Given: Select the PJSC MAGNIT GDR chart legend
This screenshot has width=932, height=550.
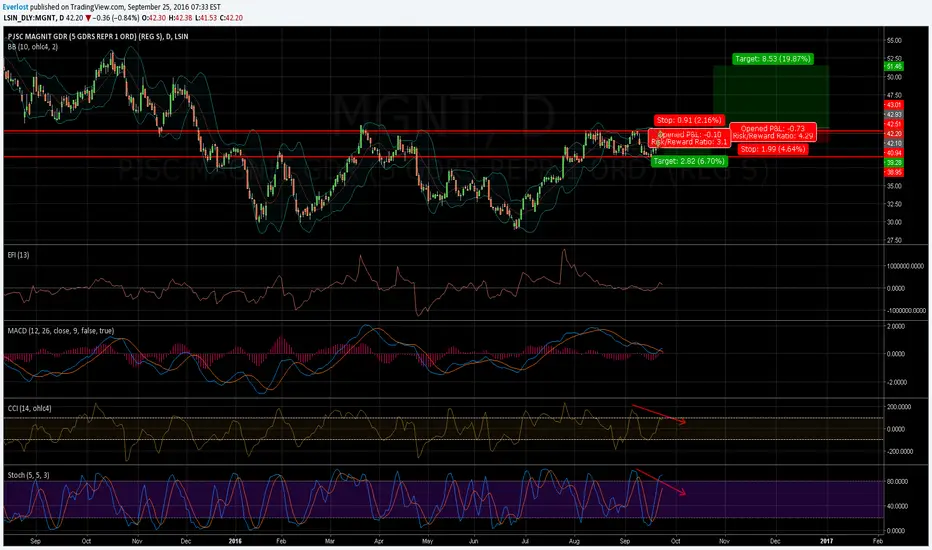Looking at the screenshot, I should click(x=98, y=36).
